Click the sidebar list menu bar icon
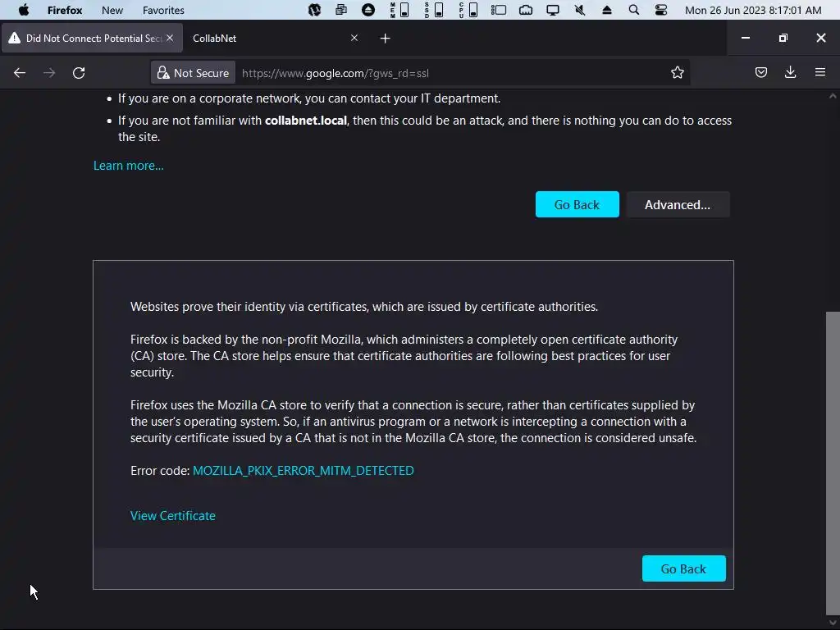This screenshot has height=630, width=840. click(499, 10)
